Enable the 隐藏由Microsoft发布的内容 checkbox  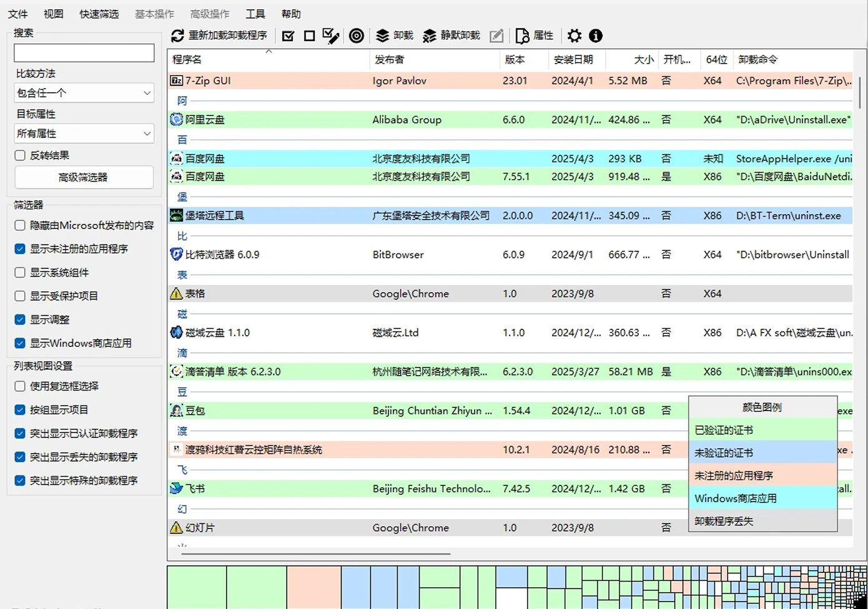(x=20, y=225)
